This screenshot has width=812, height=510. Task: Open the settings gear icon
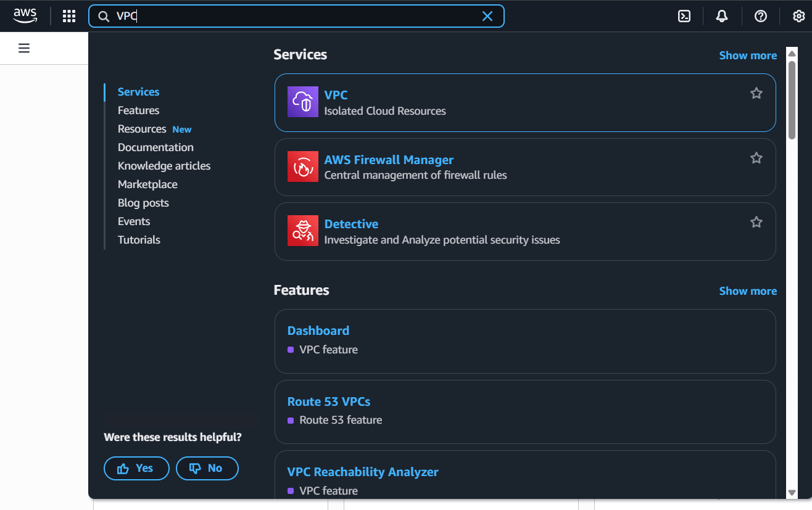coord(798,16)
